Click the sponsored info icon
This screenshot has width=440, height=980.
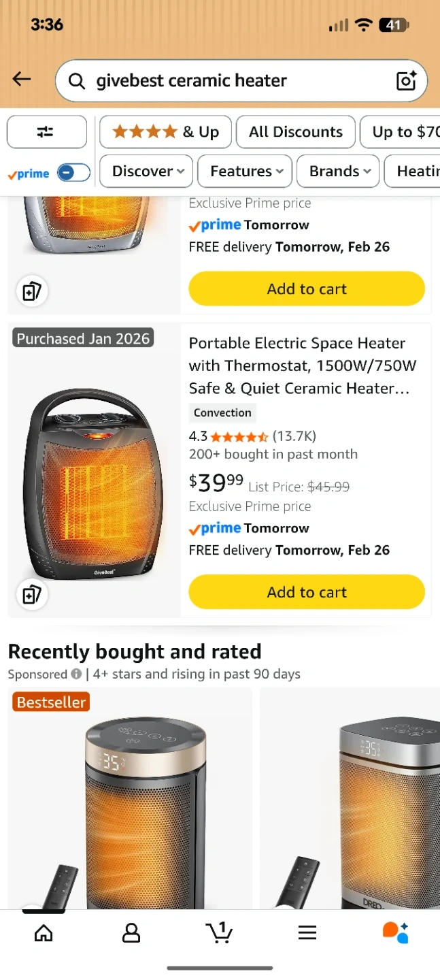pyautogui.click(x=76, y=674)
